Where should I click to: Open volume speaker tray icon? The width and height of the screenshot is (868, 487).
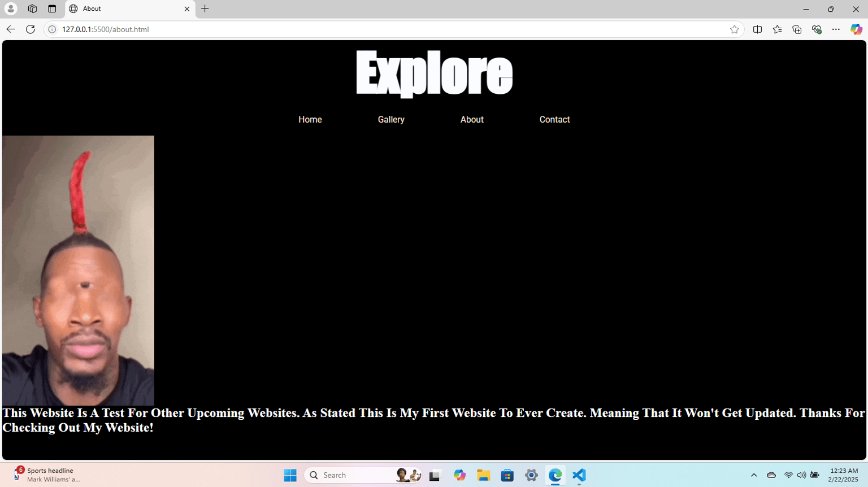pyautogui.click(x=801, y=475)
